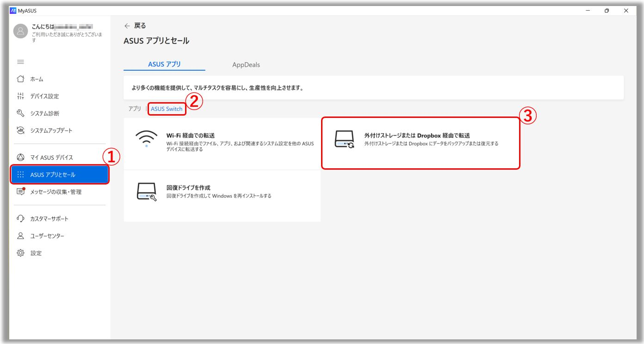
Task: Click the カスタマーサポート headset icon
Action: click(20, 219)
